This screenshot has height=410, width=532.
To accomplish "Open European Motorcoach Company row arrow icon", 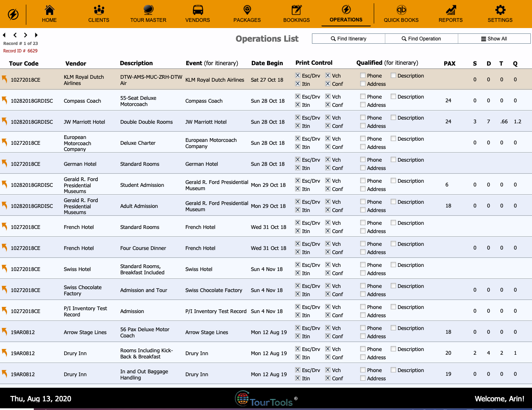I will [5, 142].
